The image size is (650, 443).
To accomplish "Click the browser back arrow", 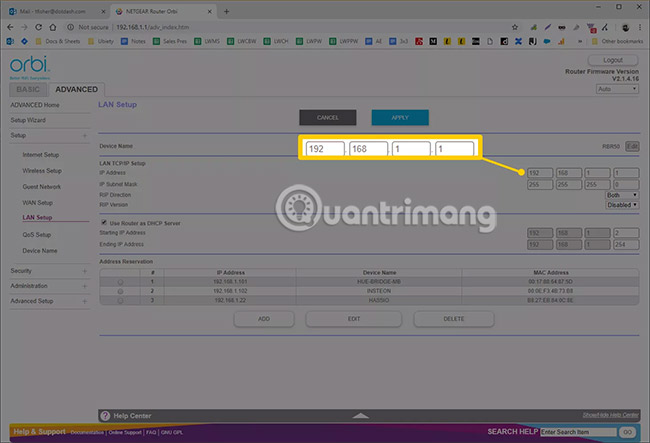I will click(x=10, y=27).
